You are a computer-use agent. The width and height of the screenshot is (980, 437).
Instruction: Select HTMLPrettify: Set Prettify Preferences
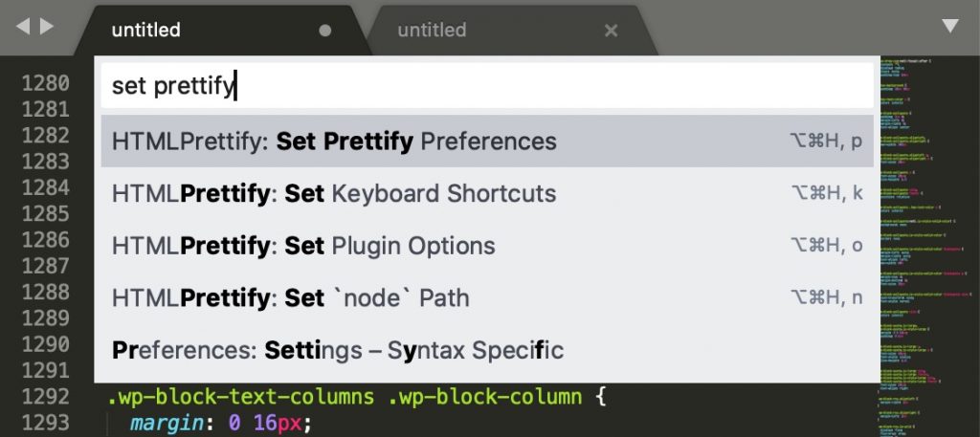pyautogui.click(x=487, y=142)
